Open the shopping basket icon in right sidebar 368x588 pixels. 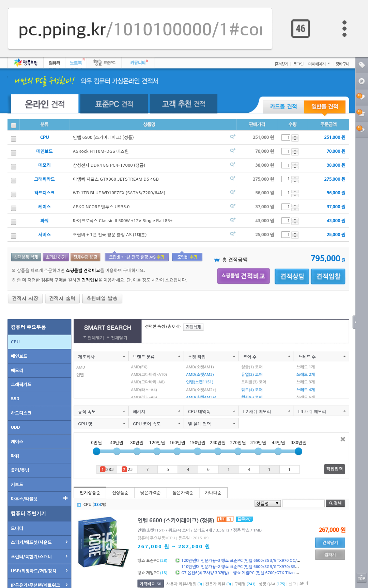361,113
